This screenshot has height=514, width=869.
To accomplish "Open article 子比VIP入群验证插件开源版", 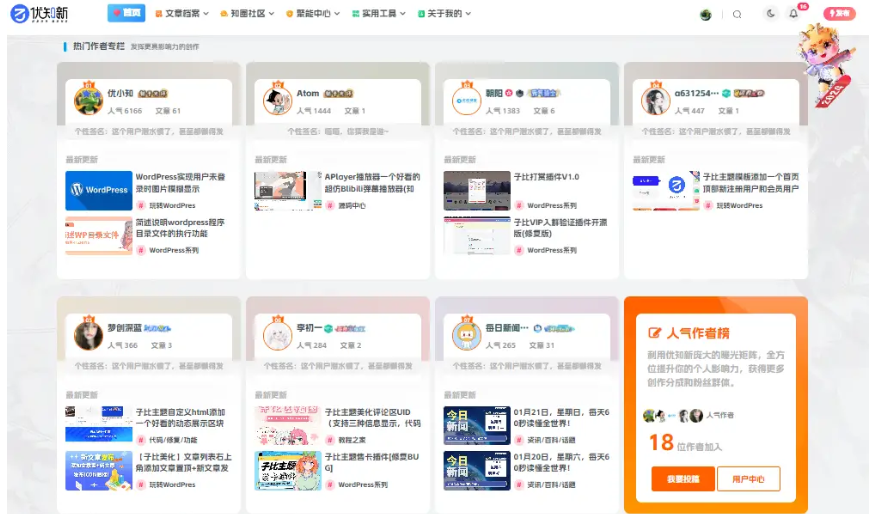I will (560, 227).
